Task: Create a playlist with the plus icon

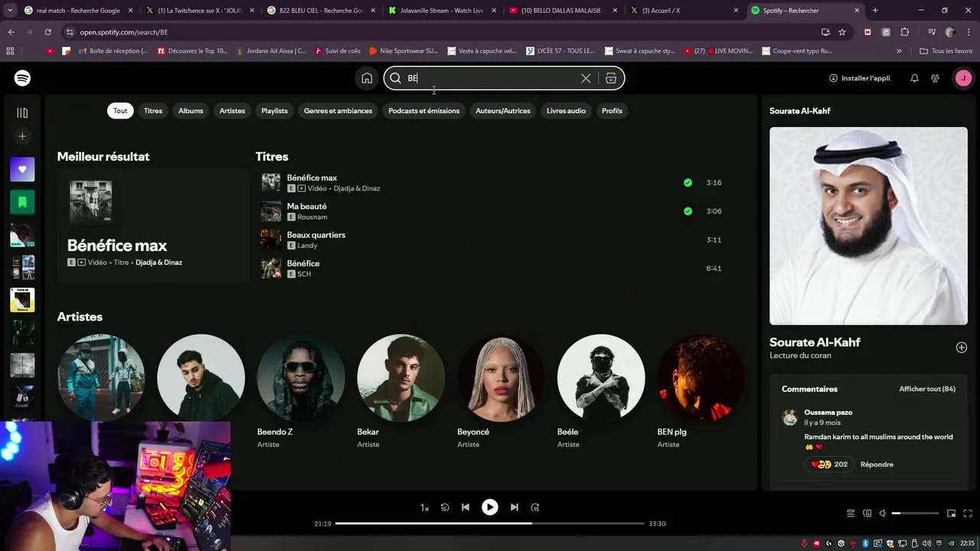Action: click(x=22, y=136)
